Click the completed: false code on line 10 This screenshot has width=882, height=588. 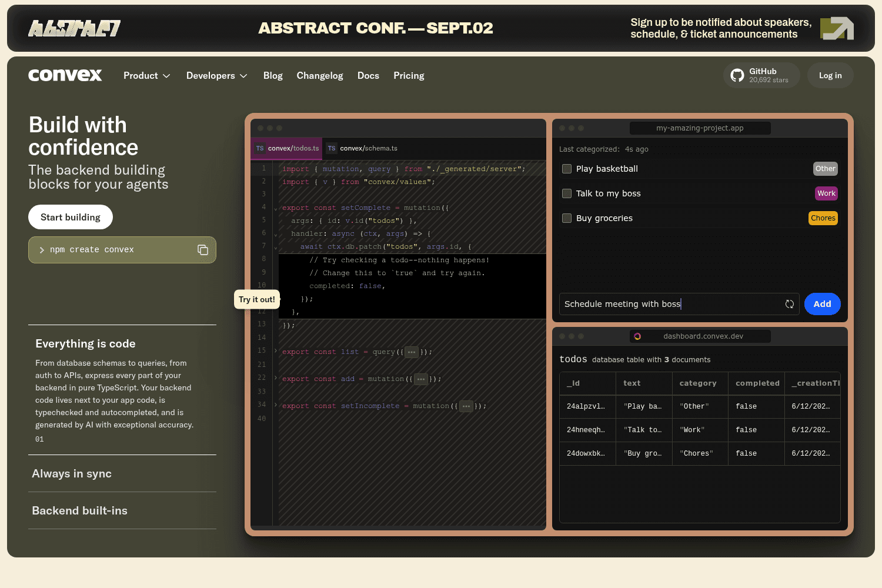[347, 286]
